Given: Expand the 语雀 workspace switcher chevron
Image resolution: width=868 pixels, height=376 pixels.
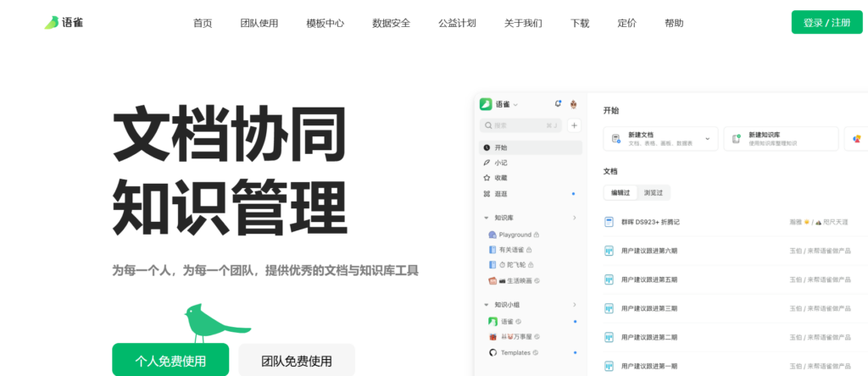Looking at the screenshot, I should [x=515, y=105].
